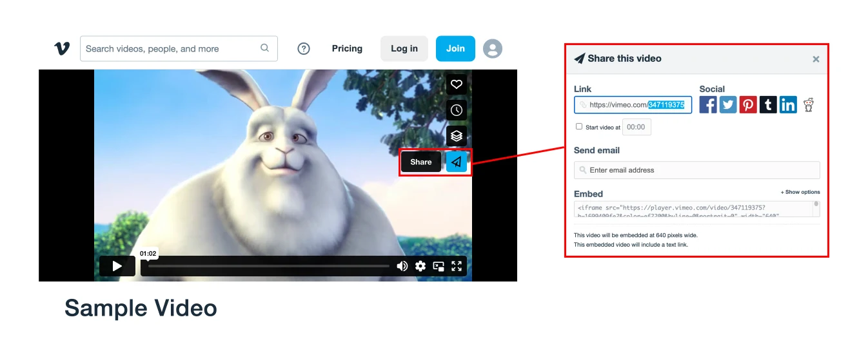Play the video
The width and height of the screenshot is (868, 353).
click(x=117, y=266)
